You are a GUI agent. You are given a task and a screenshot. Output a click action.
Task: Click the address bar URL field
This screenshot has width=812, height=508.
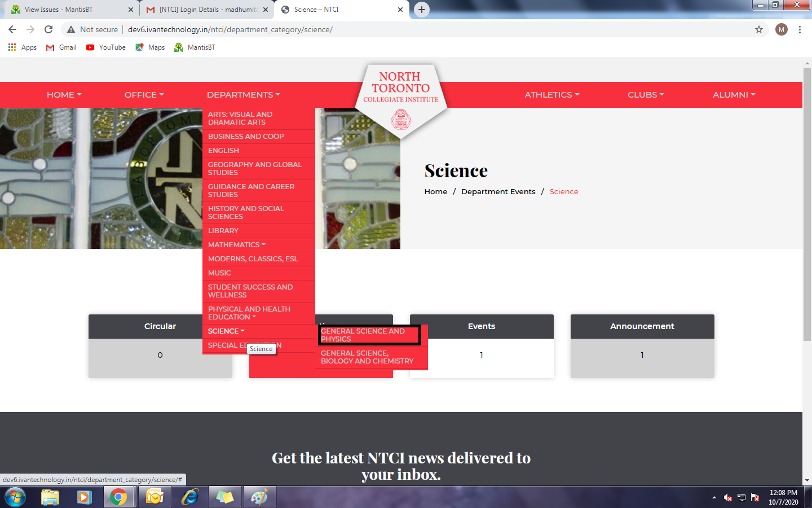click(x=395, y=29)
